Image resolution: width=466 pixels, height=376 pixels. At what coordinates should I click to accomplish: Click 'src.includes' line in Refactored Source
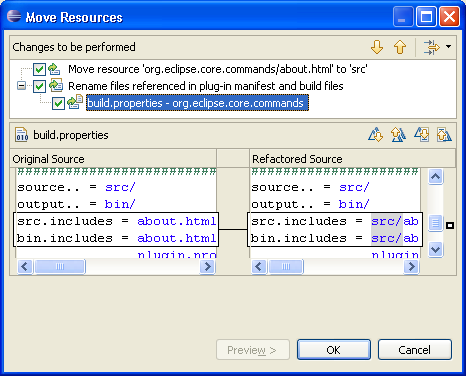pyautogui.click(x=335, y=221)
